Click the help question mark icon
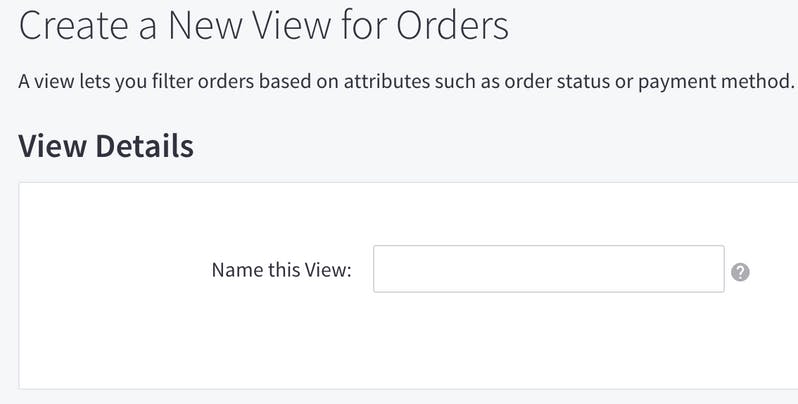798x404 pixels. click(740, 272)
